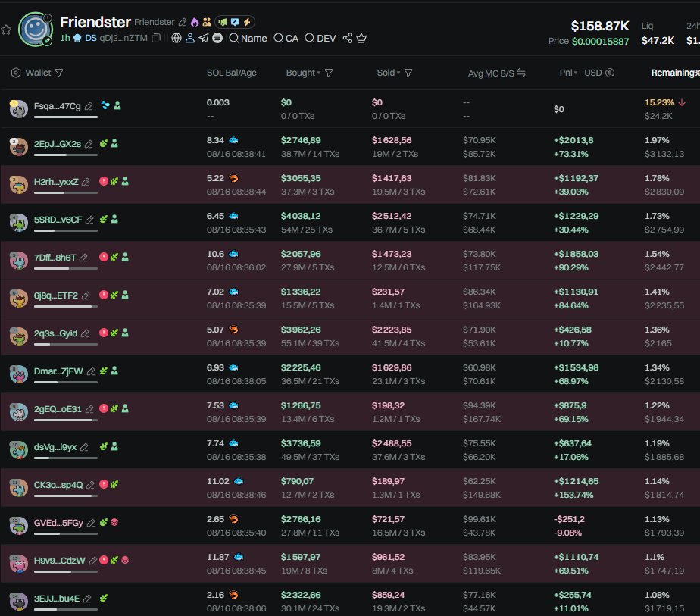The height and width of the screenshot is (616, 700).
Task: Click the progress bar under 2EpJ...GX2s
Action: [66, 155]
